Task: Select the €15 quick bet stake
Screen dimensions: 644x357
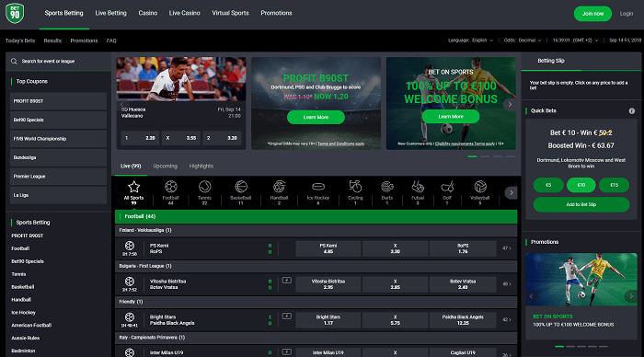Action: [x=614, y=185]
